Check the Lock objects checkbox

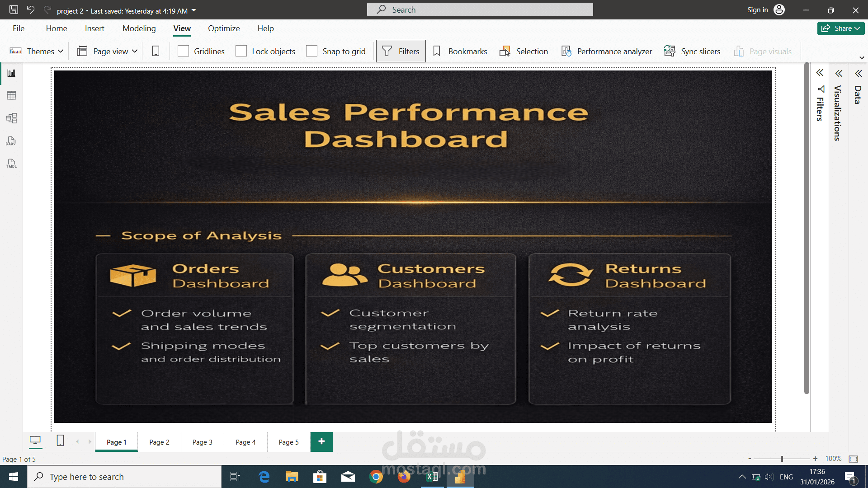tap(241, 52)
